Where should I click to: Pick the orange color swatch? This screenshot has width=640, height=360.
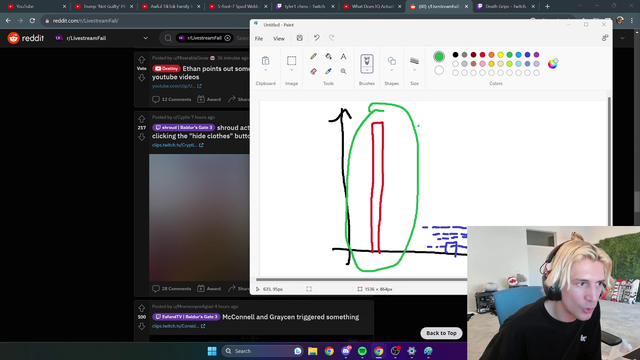[491, 55]
